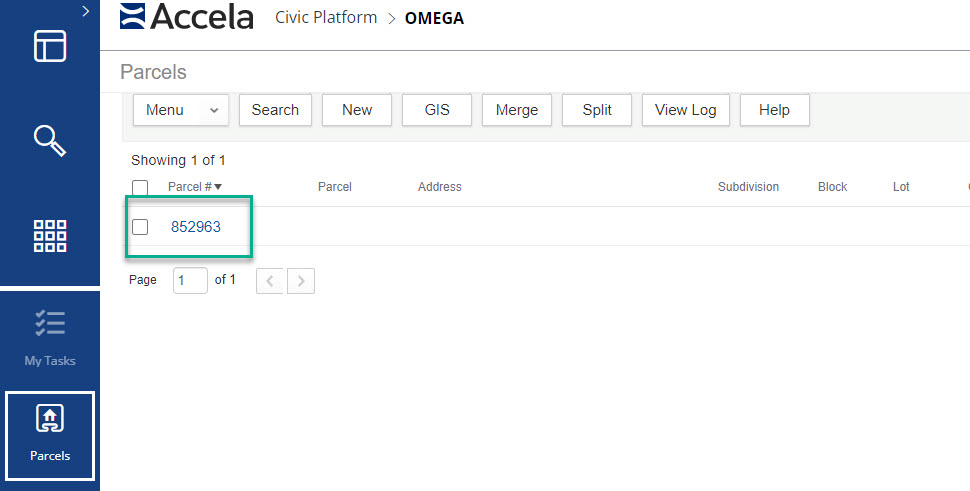Click the Merge toolbar button
Viewport: 970px width, 491px height.
(517, 110)
